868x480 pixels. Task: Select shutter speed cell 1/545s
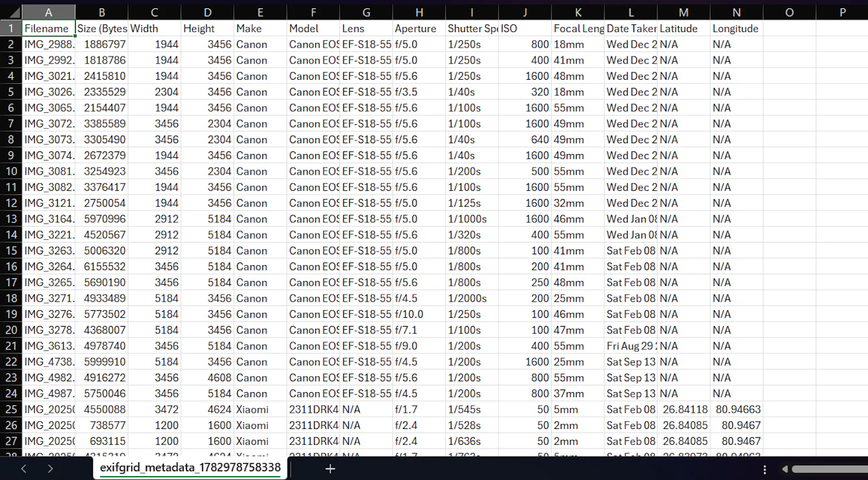click(x=472, y=409)
